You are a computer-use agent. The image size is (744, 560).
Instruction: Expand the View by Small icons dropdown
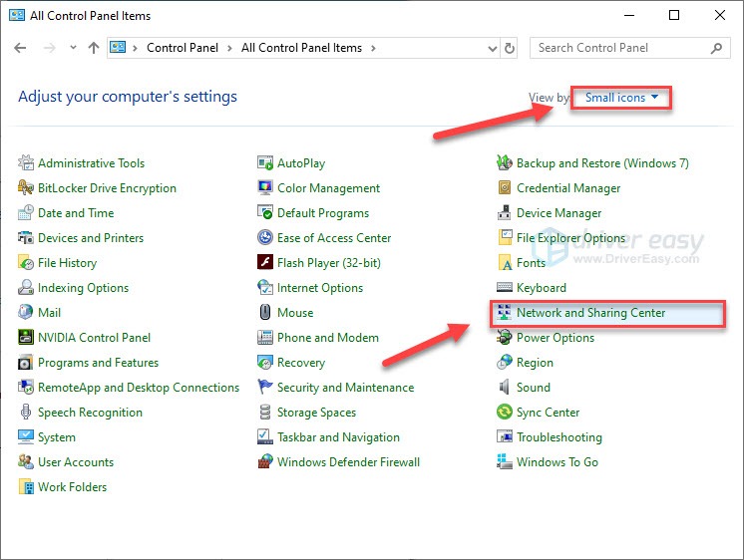pyautogui.click(x=621, y=98)
